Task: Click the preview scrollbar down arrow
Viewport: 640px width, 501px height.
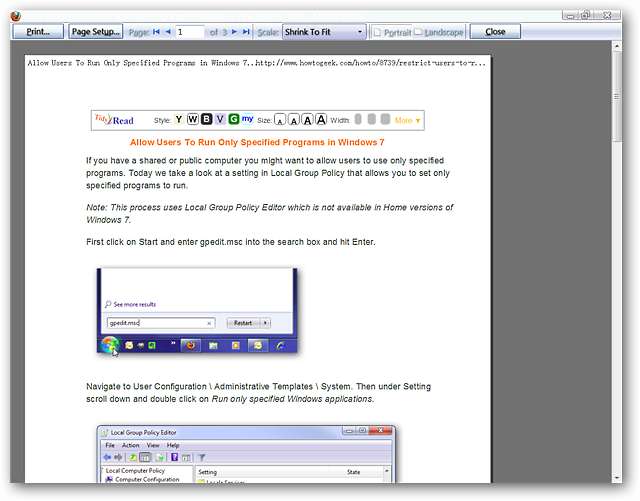Action: tap(617, 478)
